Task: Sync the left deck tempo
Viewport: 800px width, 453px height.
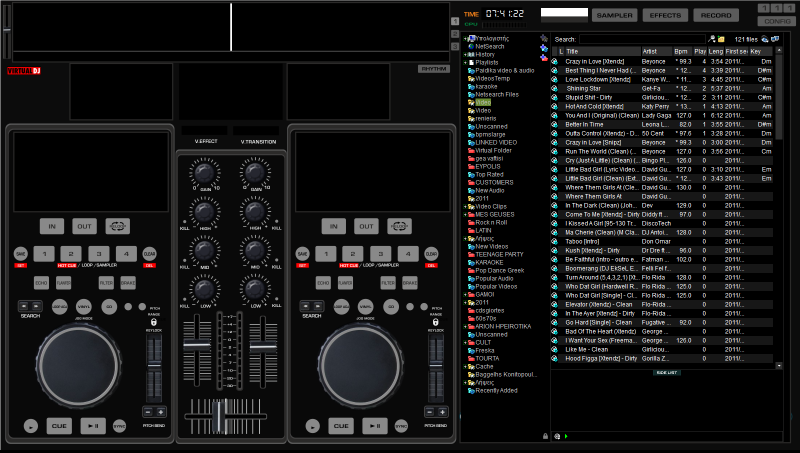Action: (119, 426)
